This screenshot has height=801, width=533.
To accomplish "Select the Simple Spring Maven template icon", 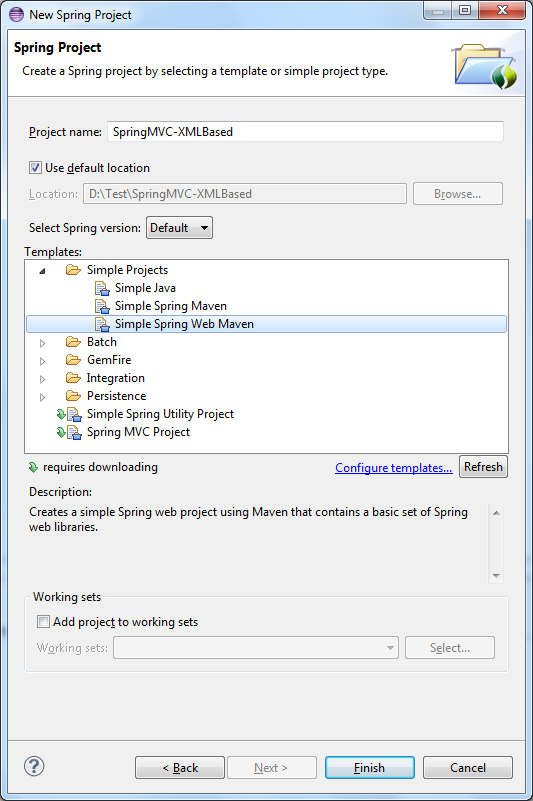I will coord(102,306).
